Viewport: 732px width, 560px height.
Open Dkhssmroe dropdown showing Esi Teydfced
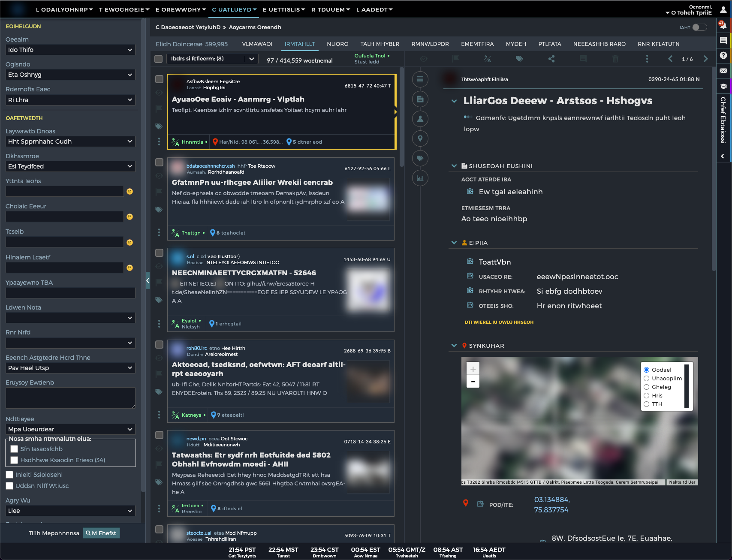70,166
